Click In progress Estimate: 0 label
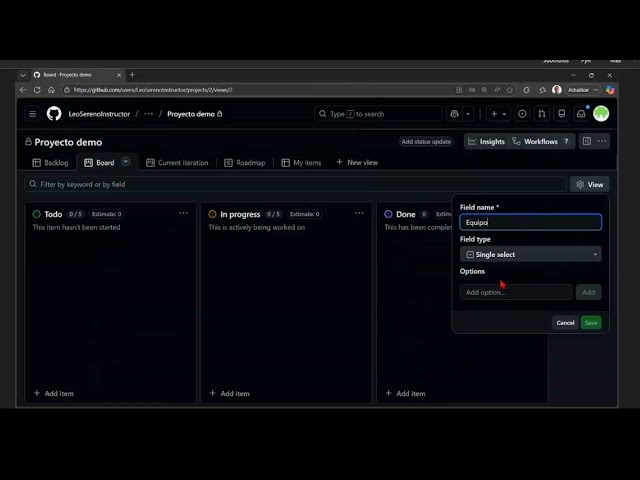 click(304, 214)
